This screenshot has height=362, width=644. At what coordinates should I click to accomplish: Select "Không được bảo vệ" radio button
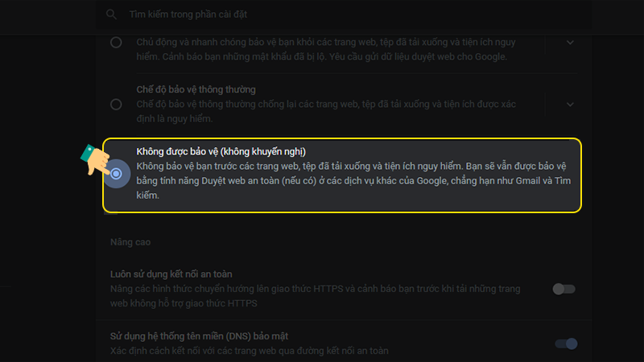tap(116, 174)
